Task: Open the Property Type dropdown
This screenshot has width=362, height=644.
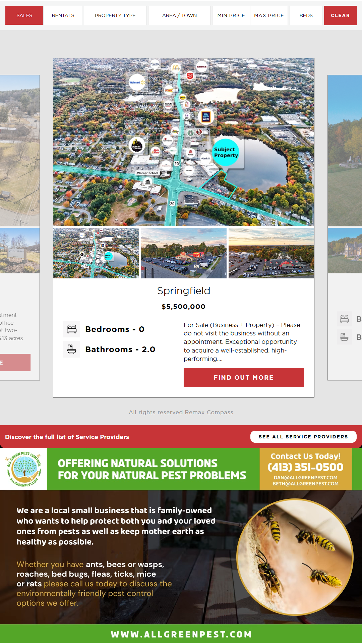Action: 115,15
